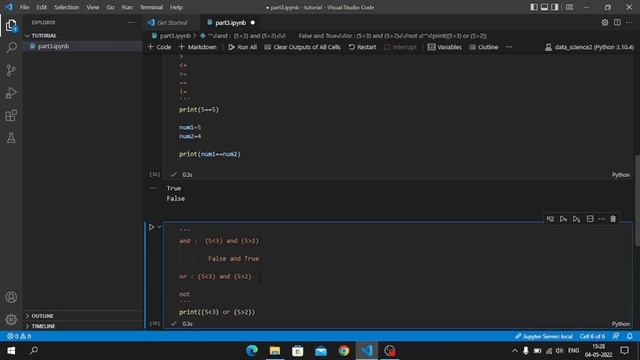This screenshot has width=640, height=360.
Task: Open run options arrow beside cell run button
Action: 159,227
